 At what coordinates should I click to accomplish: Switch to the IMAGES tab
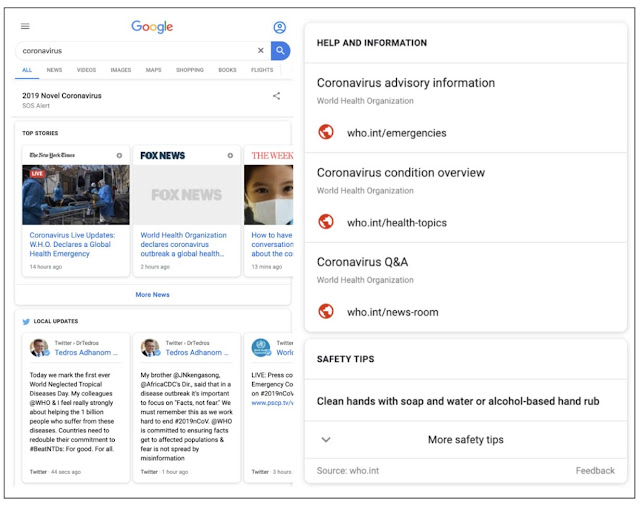[x=121, y=70]
